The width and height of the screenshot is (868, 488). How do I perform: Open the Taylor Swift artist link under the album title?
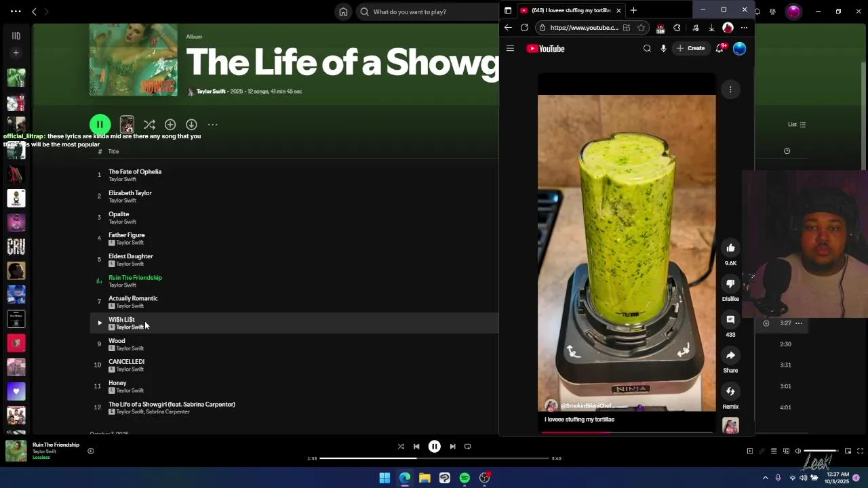211,91
